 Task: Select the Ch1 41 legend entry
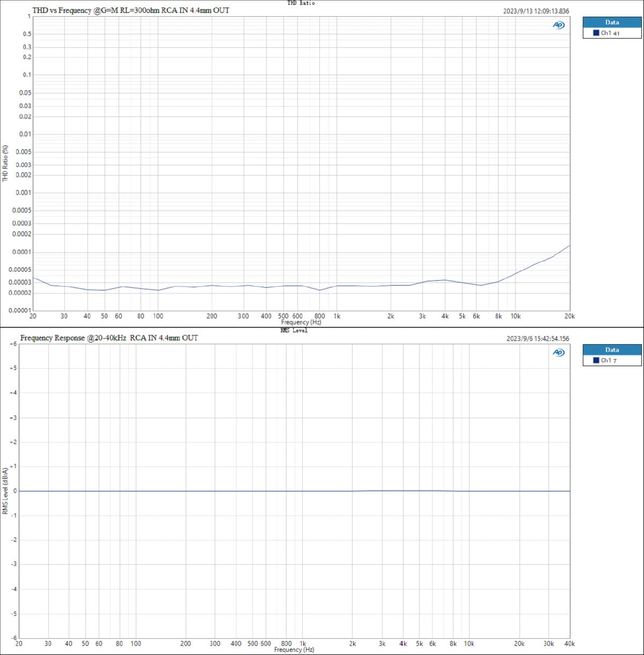610,33
